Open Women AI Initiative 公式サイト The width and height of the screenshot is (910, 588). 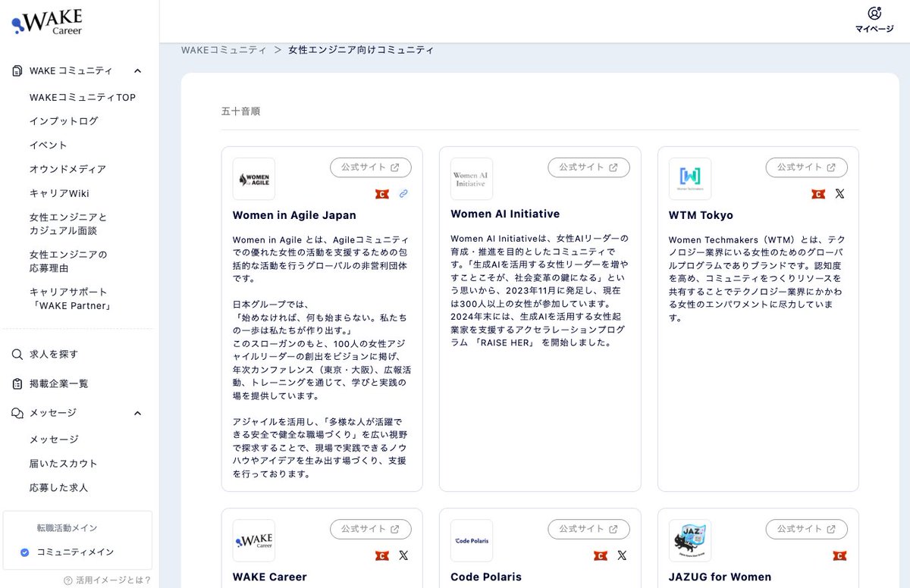click(x=588, y=167)
